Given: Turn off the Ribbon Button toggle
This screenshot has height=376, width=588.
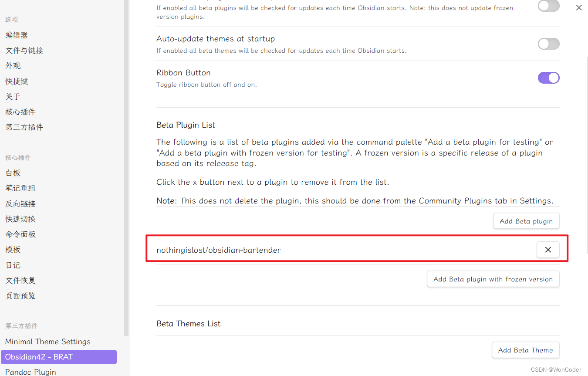Looking at the screenshot, I should pyautogui.click(x=549, y=78).
